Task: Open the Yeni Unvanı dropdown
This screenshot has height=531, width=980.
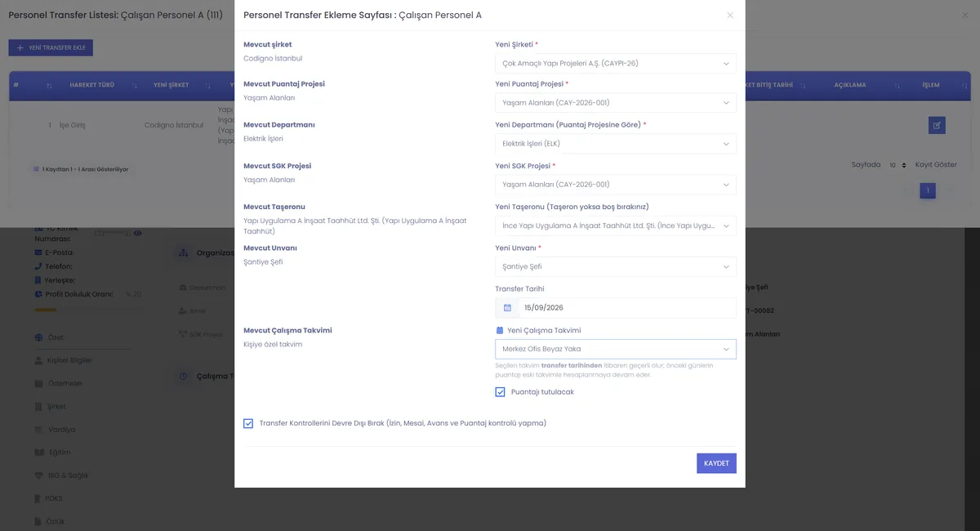Action: (x=616, y=267)
